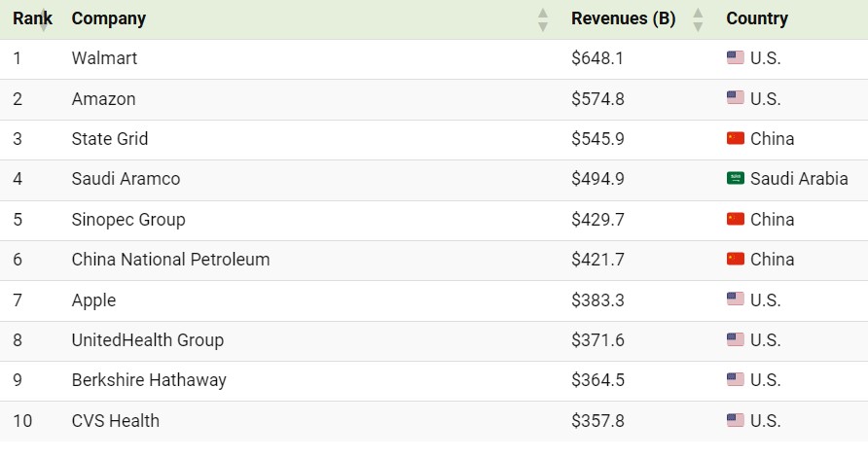The width and height of the screenshot is (868, 458).
Task: Click the U.S. flag in Apple row
Action: point(735,299)
